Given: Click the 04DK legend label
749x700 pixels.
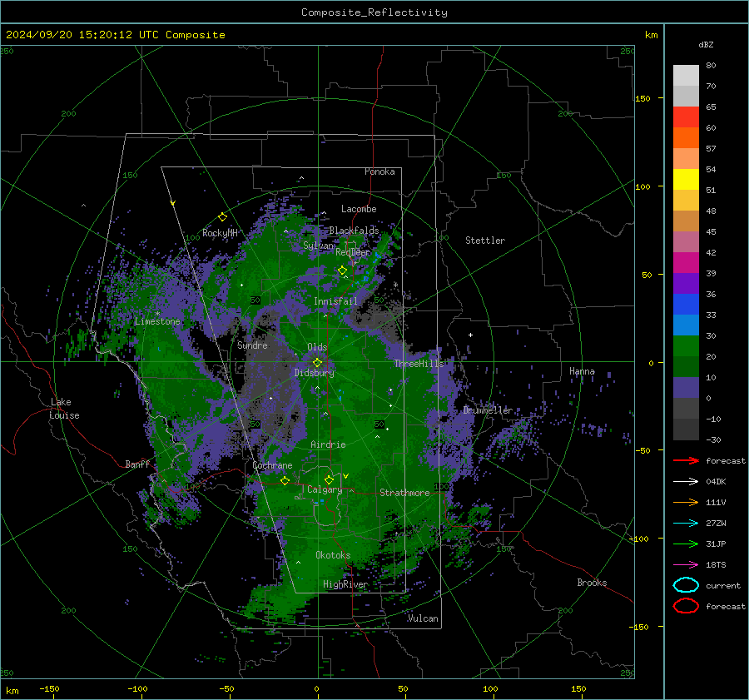Looking at the screenshot, I should [x=716, y=482].
